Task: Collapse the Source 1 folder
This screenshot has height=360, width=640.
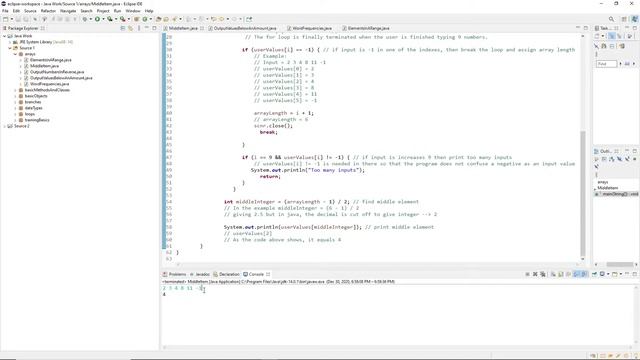Action: click(10, 48)
